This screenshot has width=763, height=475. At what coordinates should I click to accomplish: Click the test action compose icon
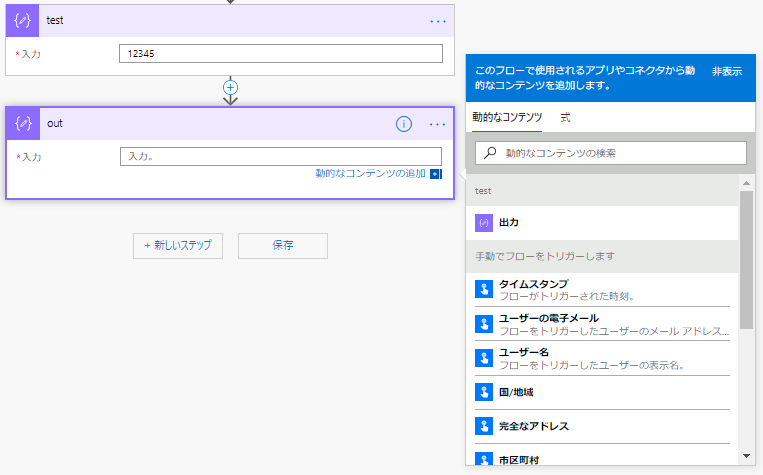coord(22,20)
